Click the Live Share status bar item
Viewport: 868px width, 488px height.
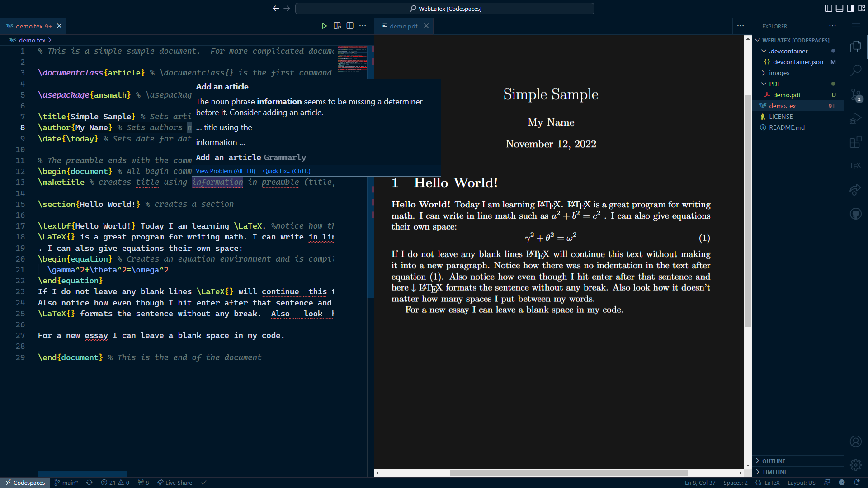tap(175, 483)
